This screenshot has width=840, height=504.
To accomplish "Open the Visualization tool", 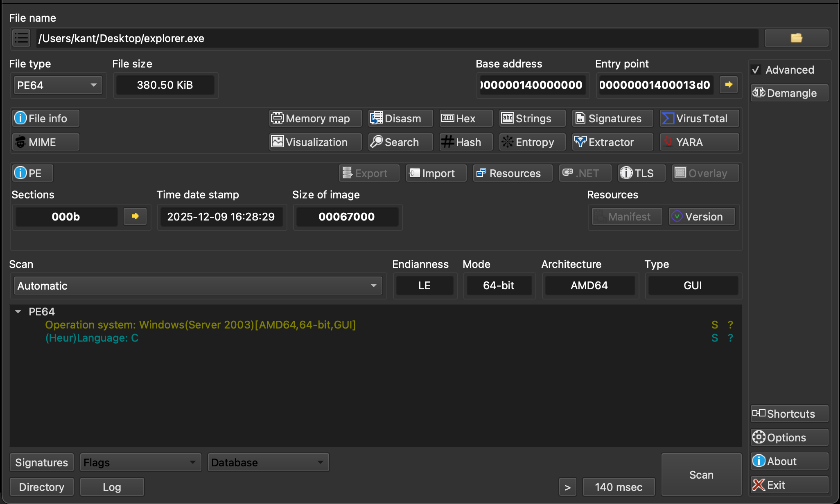I will pyautogui.click(x=315, y=142).
